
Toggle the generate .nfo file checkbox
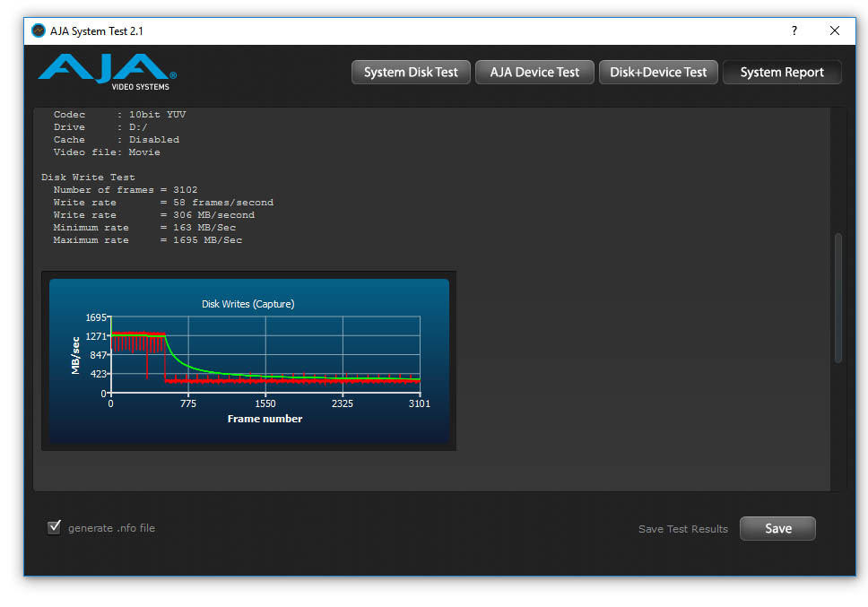click(x=54, y=527)
